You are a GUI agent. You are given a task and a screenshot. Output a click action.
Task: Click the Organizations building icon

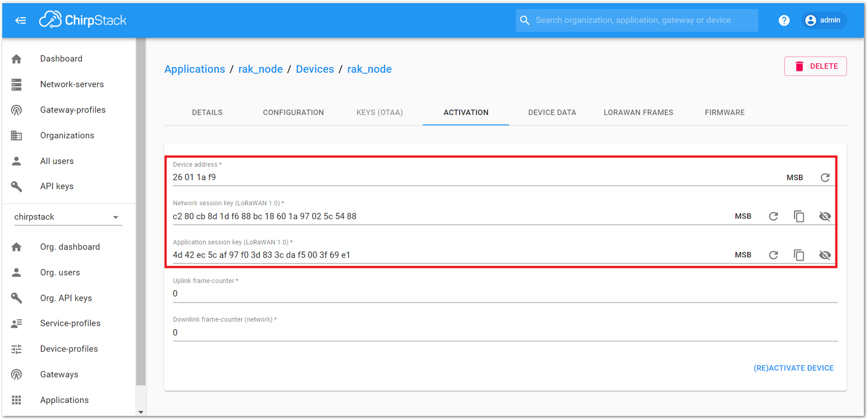click(x=17, y=136)
